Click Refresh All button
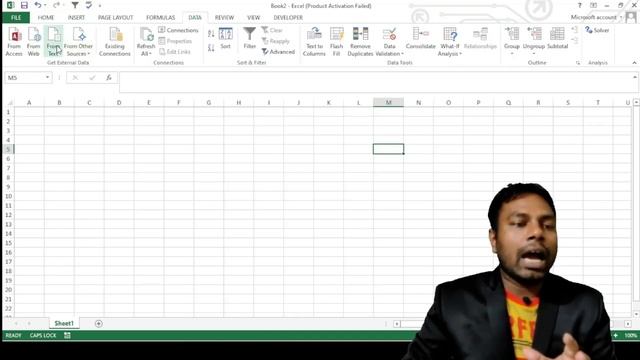640x360 pixels. point(146,42)
